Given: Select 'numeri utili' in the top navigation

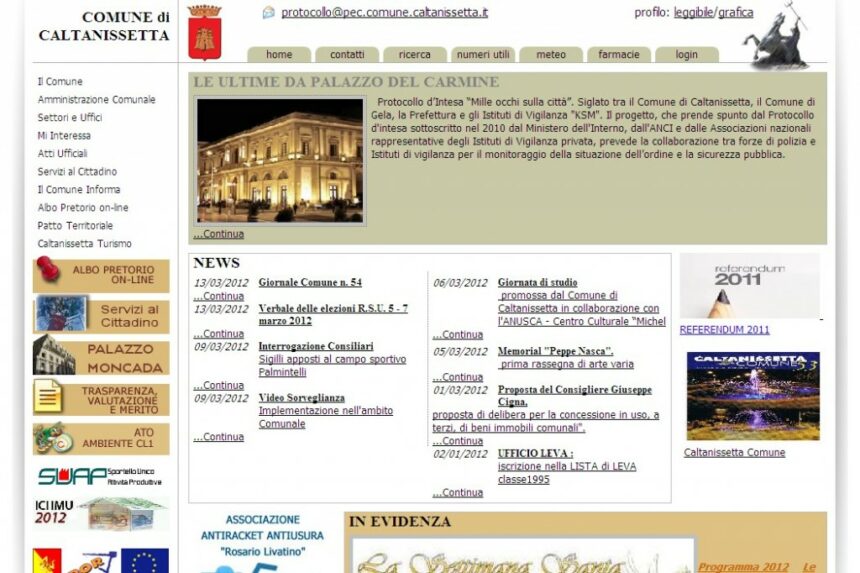Looking at the screenshot, I should [483, 55].
